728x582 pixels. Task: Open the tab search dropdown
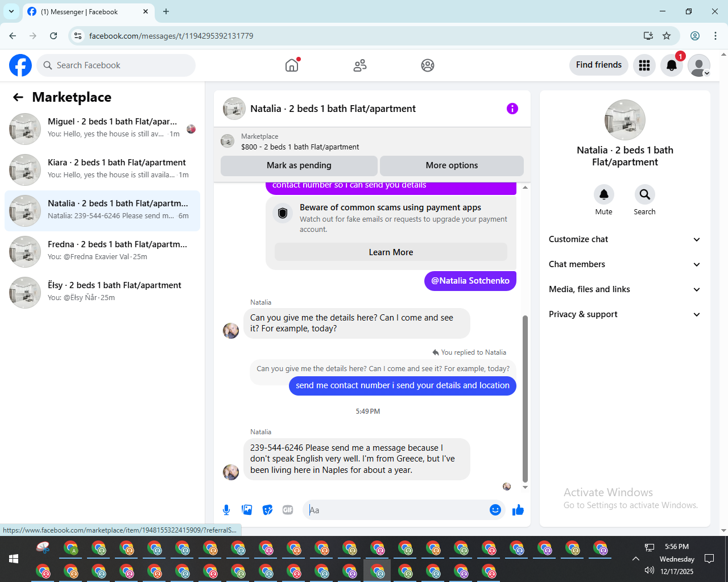coord(11,11)
